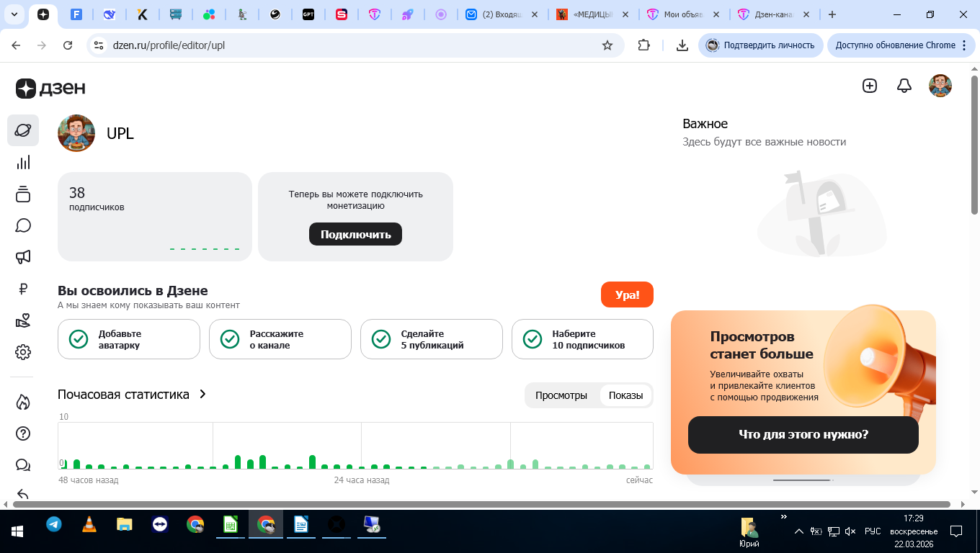Viewport: 980px width, 553px height.
Task: Open the planet studio home icon in sidebar
Action: point(23,130)
